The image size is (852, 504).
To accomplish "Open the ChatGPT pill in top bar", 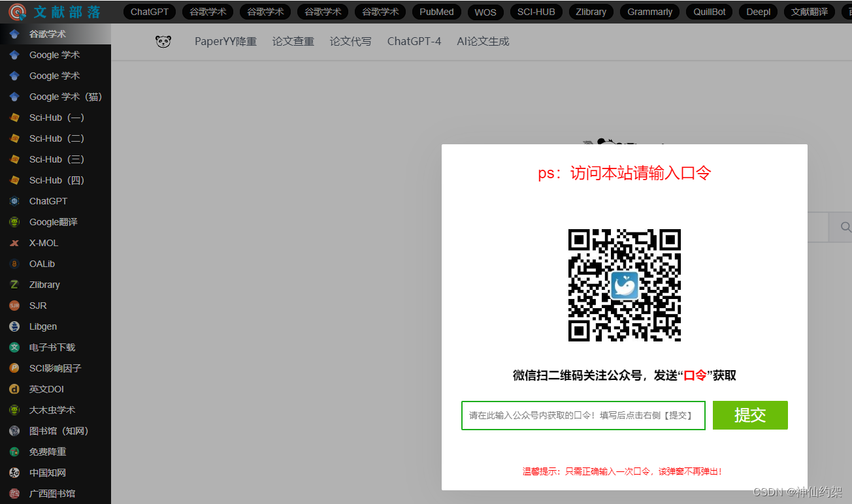I will point(150,12).
